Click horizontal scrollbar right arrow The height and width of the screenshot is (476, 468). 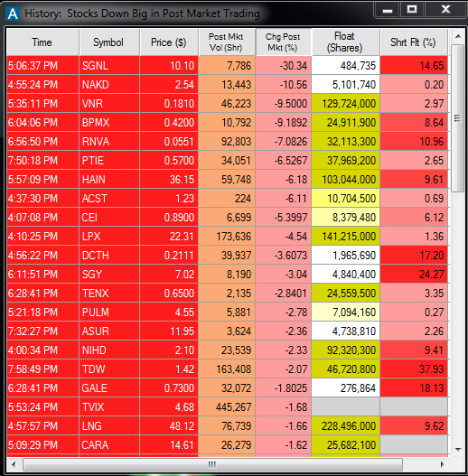pos(442,464)
